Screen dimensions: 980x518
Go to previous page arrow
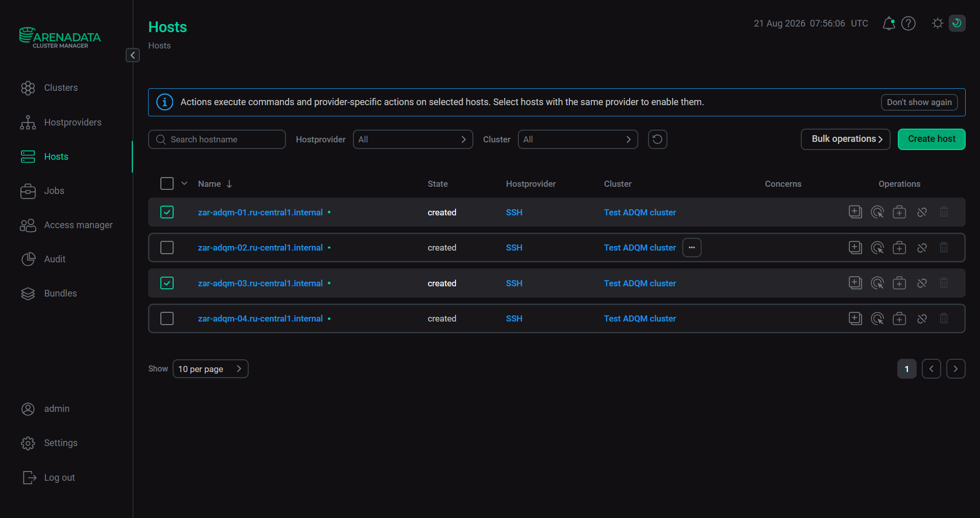click(931, 368)
